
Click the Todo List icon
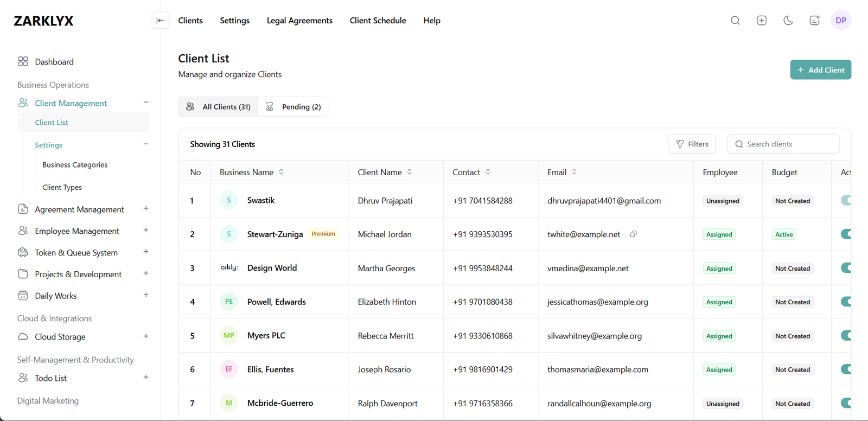(x=23, y=378)
